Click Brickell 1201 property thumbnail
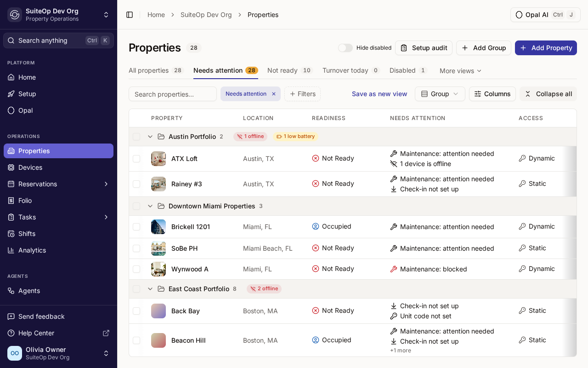Viewport: 588px width, 368px height. point(158,227)
